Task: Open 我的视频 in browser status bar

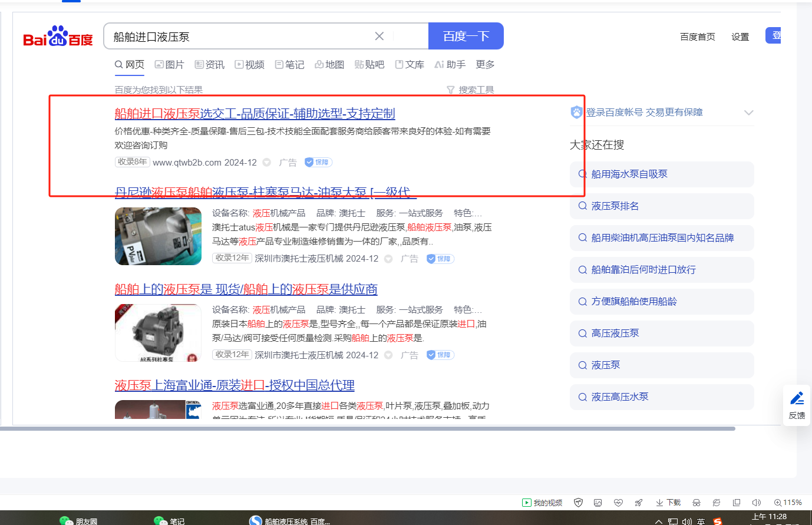Action: tap(542, 503)
